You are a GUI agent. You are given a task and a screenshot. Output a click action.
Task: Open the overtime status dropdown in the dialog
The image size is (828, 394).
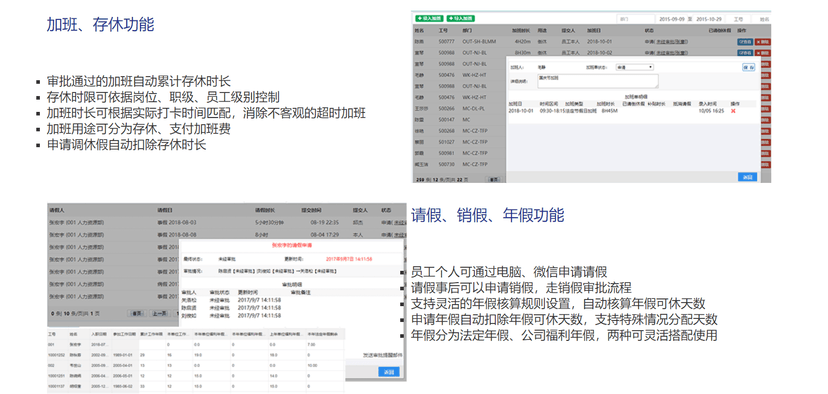coord(634,68)
